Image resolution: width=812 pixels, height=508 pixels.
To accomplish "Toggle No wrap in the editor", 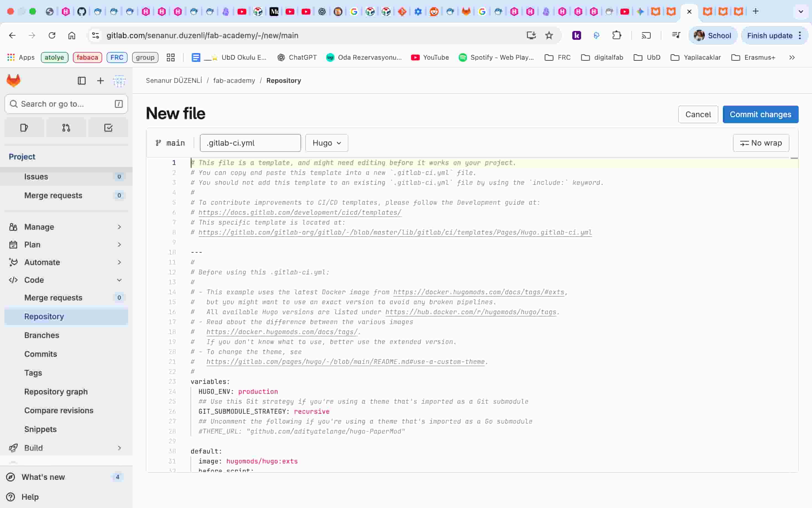I will (x=761, y=142).
